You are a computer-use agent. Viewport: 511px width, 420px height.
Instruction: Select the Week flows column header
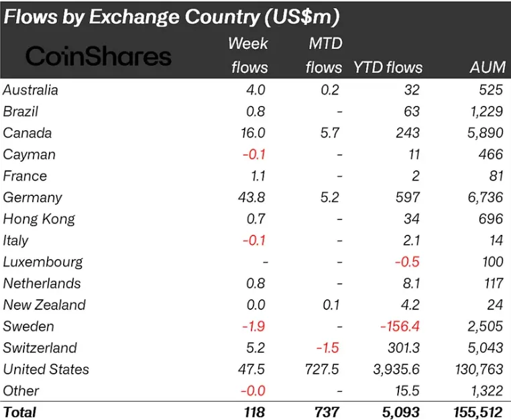(x=248, y=56)
